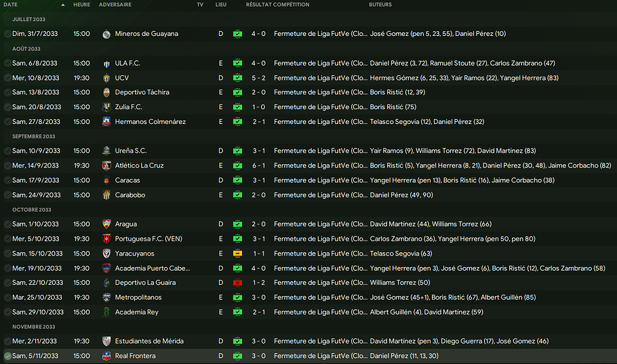This screenshot has height=364, width=617.
Task: Click the Hermanos Colmenárez club badge
Action: tap(106, 122)
